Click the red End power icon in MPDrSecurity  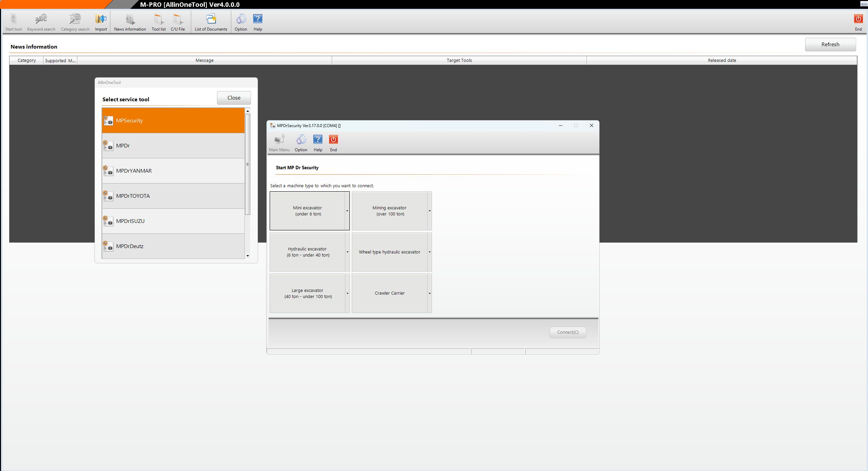click(x=333, y=143)
